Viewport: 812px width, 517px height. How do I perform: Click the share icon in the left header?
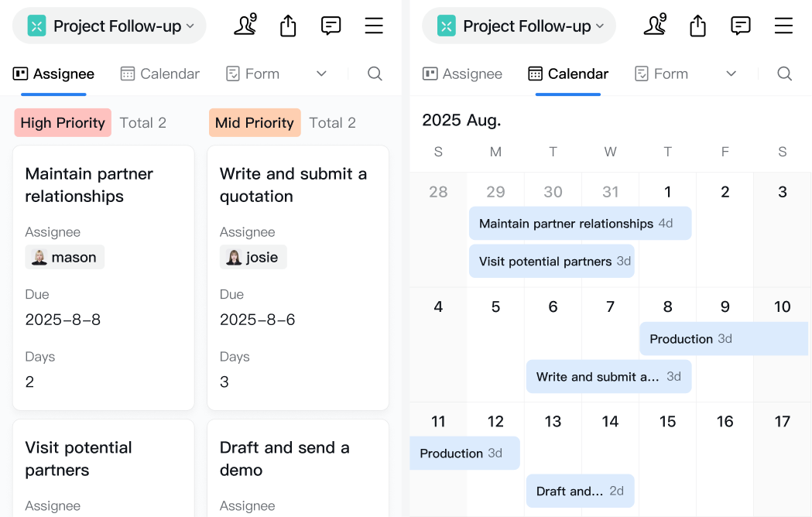tap(287, 25)
